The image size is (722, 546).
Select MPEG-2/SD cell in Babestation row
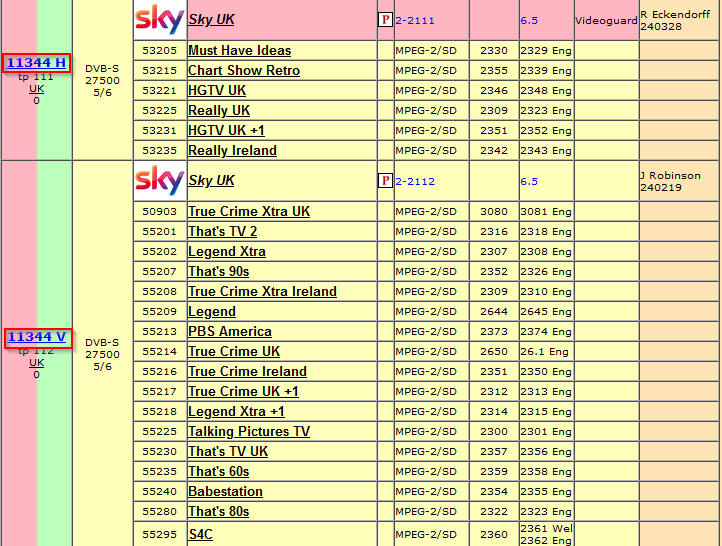point(431,492)
